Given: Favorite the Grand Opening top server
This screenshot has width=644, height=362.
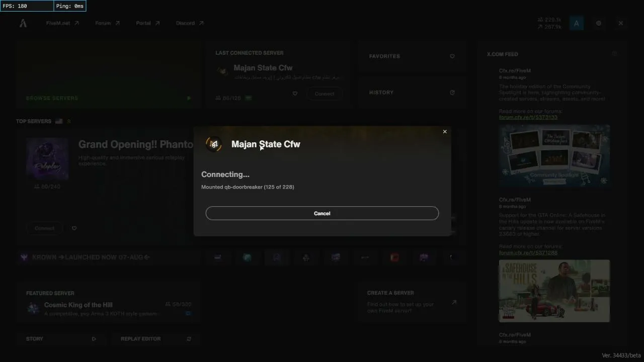Looking at the screenshot, I should click(74, 228).
